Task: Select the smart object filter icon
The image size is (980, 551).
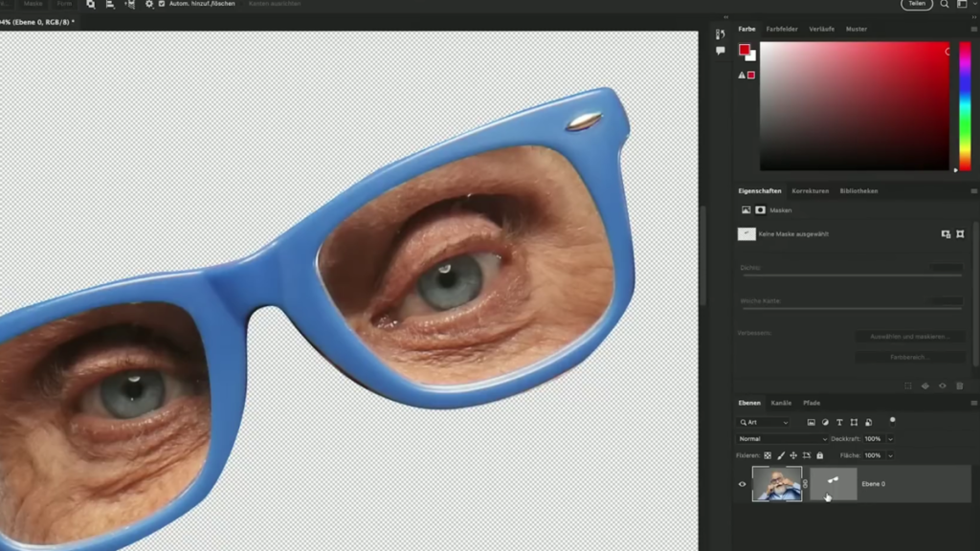Action: [869, 422]
